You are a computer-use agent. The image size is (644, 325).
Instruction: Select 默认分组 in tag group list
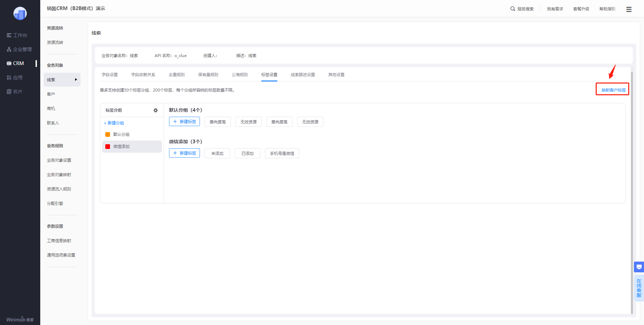132,134
